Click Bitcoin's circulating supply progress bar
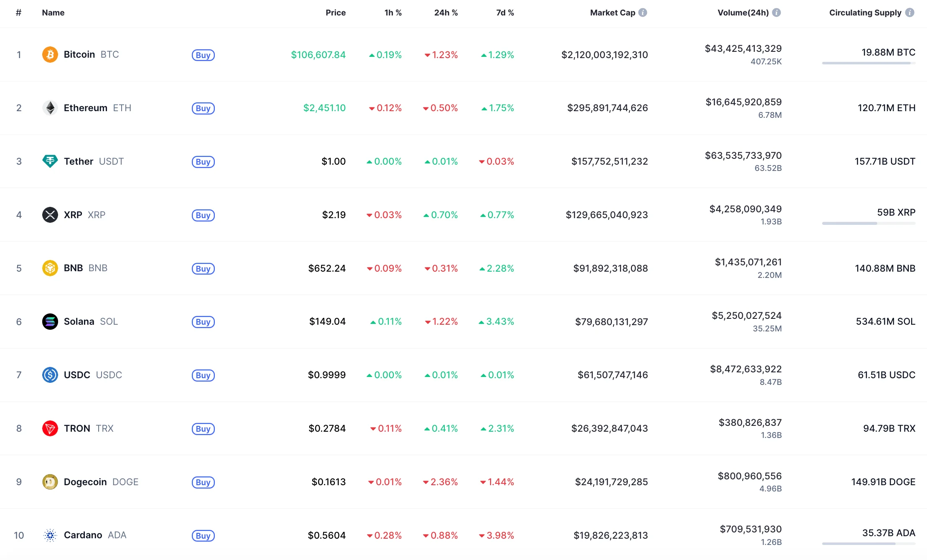Screen dimensions: 927x560 [x=868, y=63]
